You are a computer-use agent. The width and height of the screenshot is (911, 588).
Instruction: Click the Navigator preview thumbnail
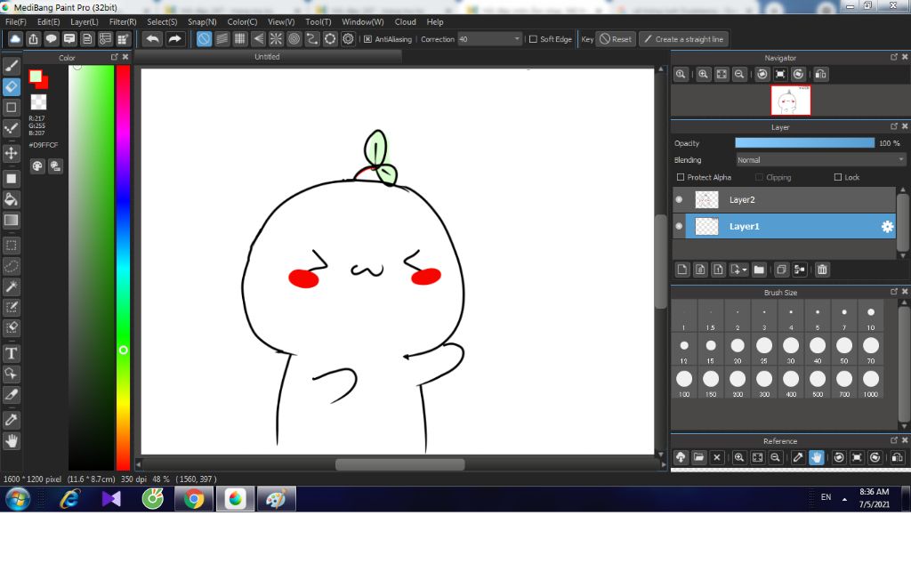[790, 100]
